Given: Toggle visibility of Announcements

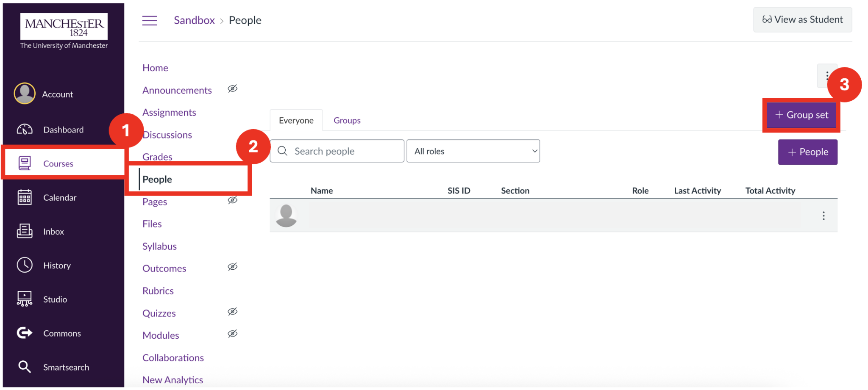Looking at the screenshot, I should [232, 89].
